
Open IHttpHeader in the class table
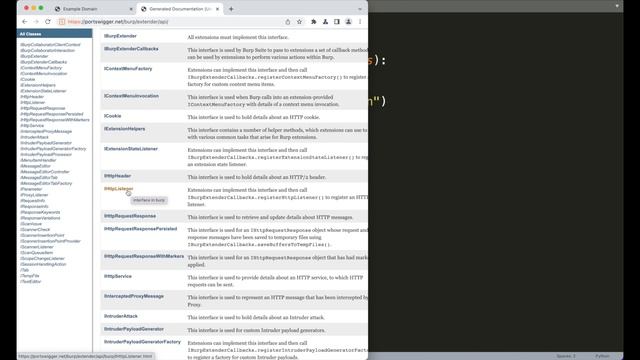117,176
